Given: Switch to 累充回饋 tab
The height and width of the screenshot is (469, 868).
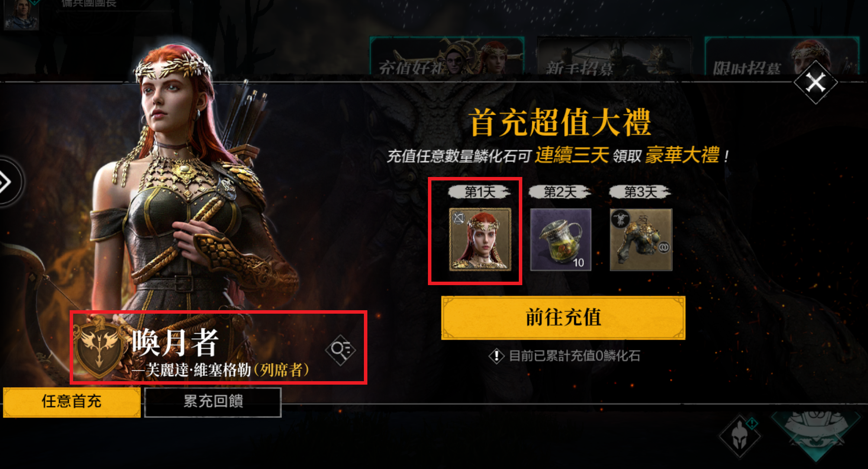Looking at the screenshot, I should click(x=213, y=402).
